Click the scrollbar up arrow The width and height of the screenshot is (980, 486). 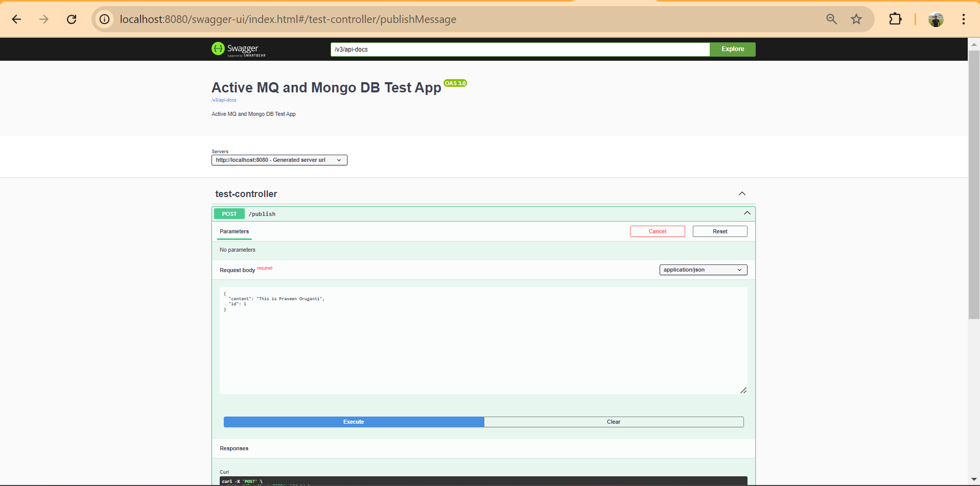point(974,44)
